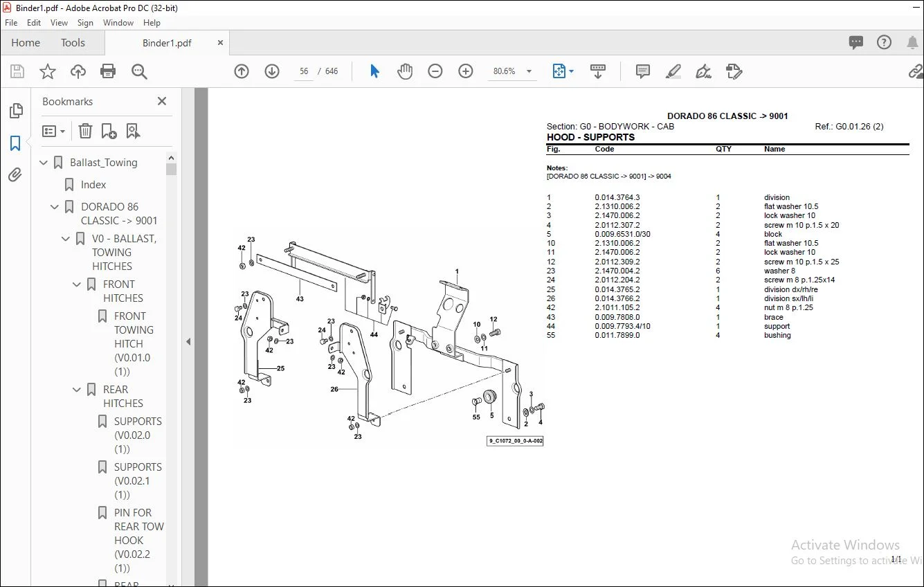Open the bookmark options dropdown
924x587 pixels.
(x=53, y=131)
